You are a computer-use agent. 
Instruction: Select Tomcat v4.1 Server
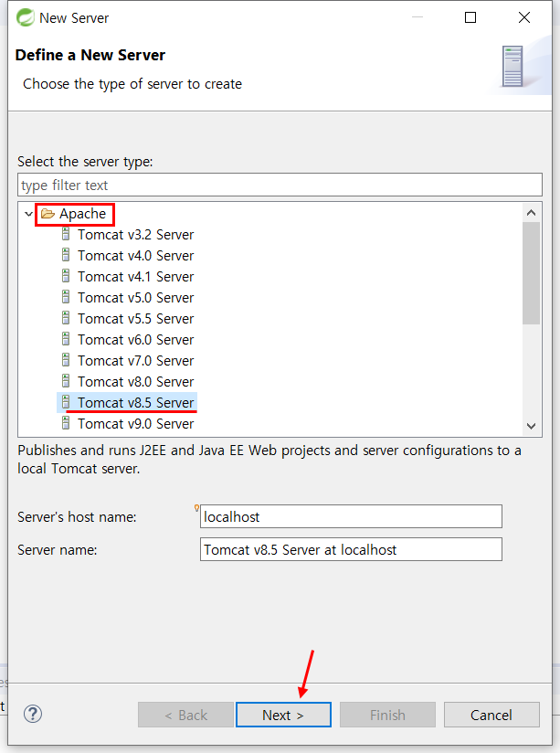coord(135,277)
